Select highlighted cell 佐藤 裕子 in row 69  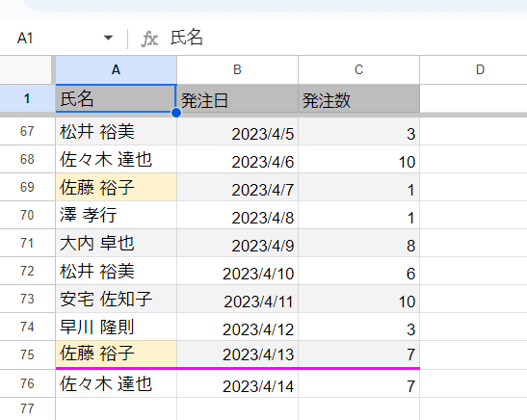click(x=116, y=187)
